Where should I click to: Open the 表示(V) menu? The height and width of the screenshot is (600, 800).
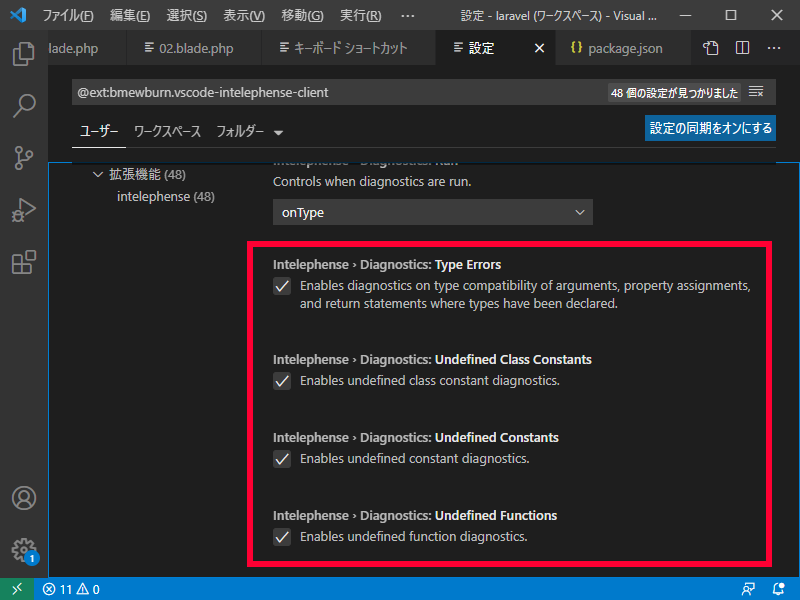click(x=243, y=16)
